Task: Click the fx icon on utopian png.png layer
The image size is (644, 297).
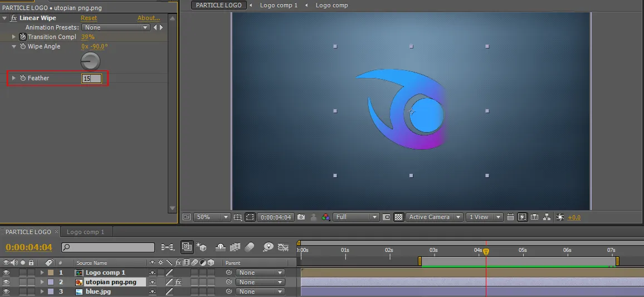Action: 178,282
